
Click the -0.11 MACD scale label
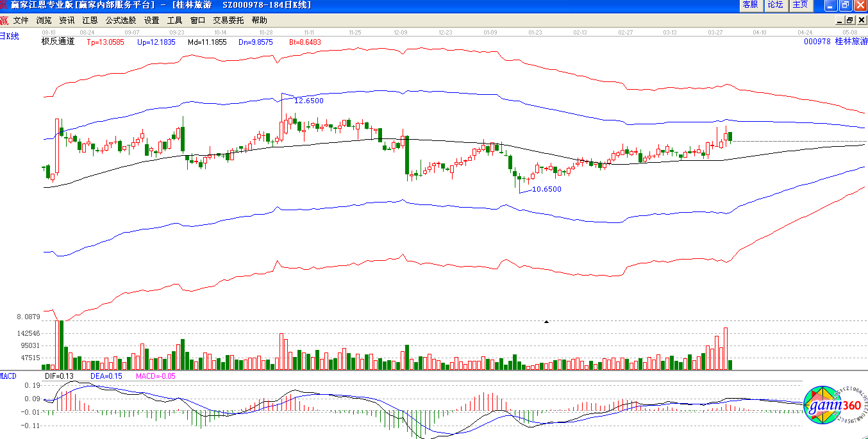click(x=31, y=425)
